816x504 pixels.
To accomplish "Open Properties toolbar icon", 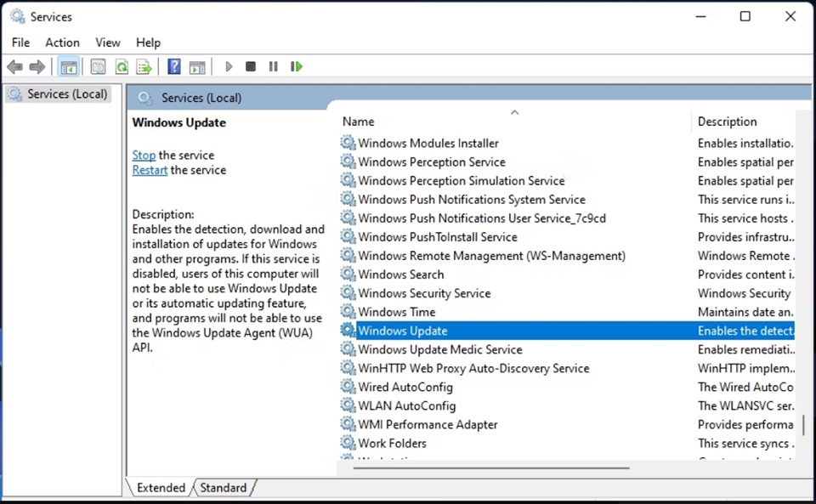I will (x=98, y=66).
